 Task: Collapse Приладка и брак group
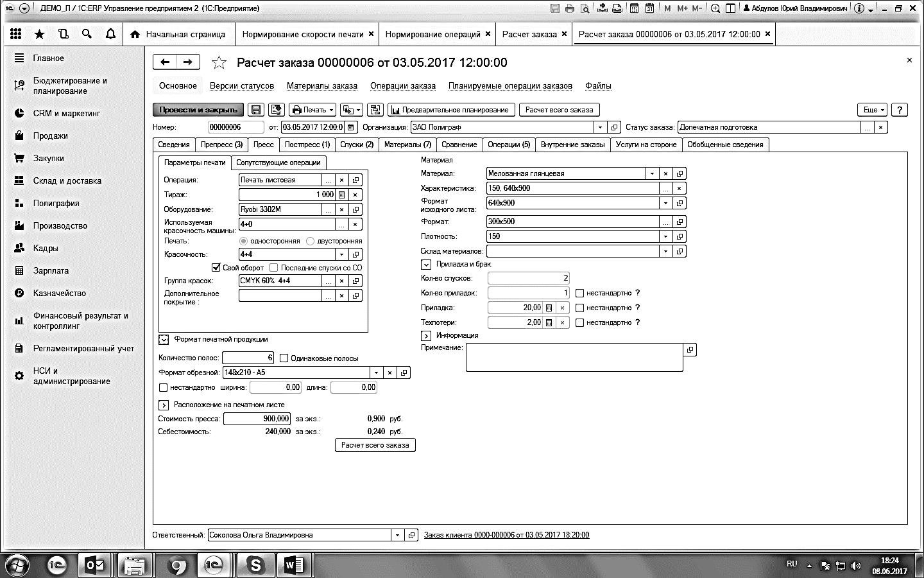click(426, 264)
